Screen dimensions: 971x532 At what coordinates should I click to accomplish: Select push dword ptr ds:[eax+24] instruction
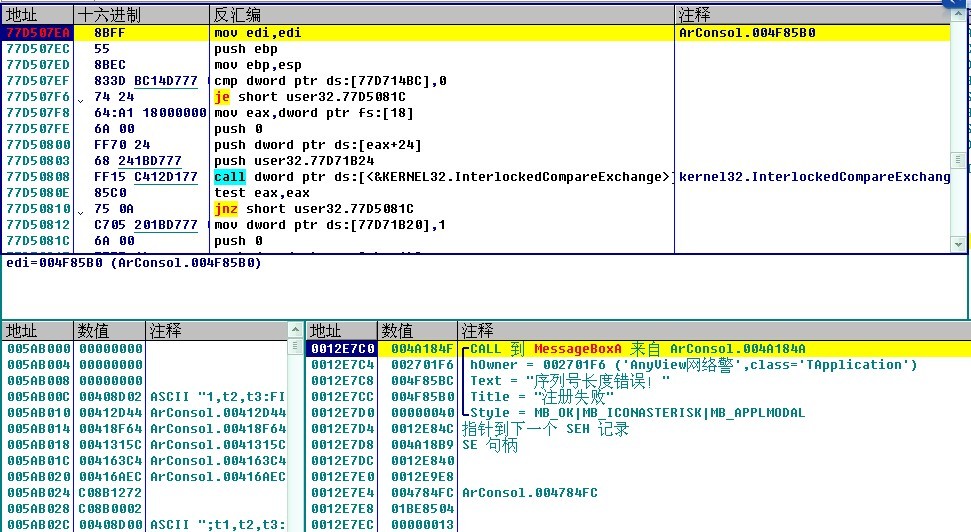[x=318, y=145]
